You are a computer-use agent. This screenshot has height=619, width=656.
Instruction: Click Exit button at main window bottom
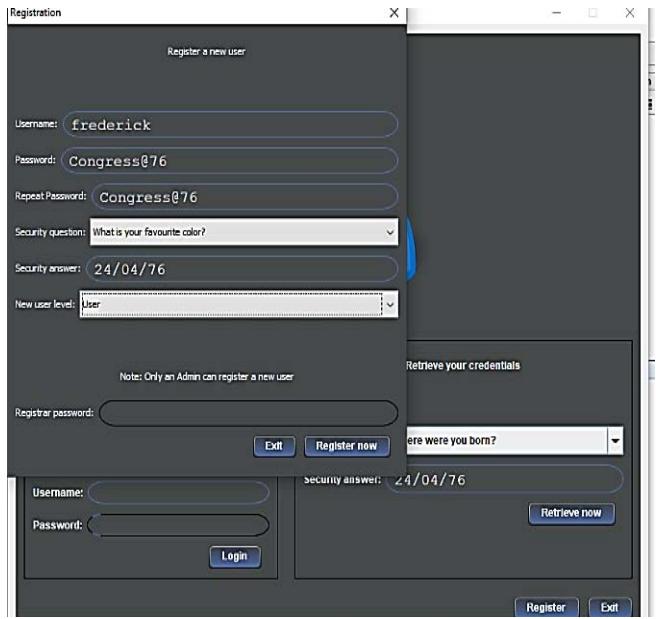coord(609,607)
